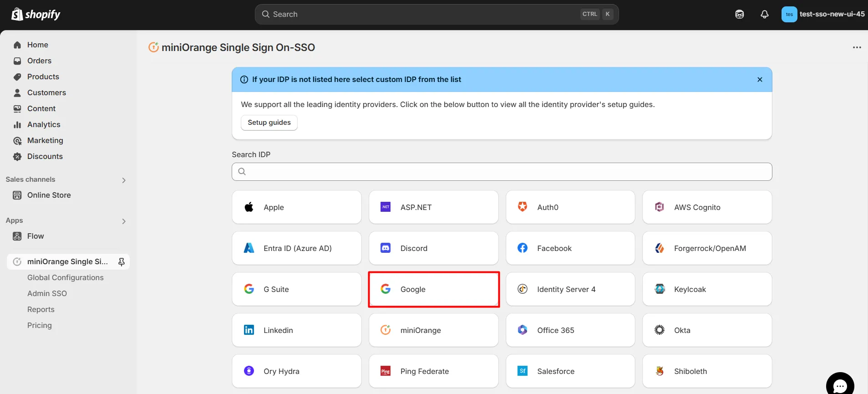Choose the Linkedin provider
This screenshot has height=394, width=868.
click(297, 330)
